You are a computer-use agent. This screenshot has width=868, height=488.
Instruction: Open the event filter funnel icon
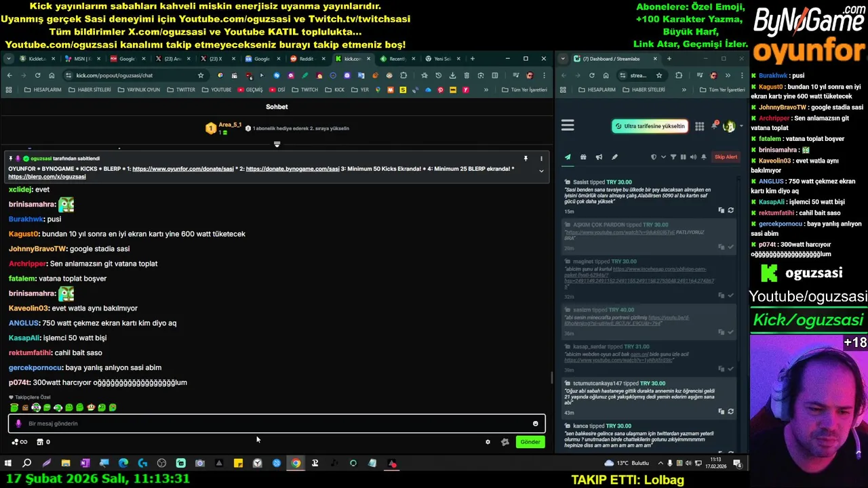tap(673, 157)
